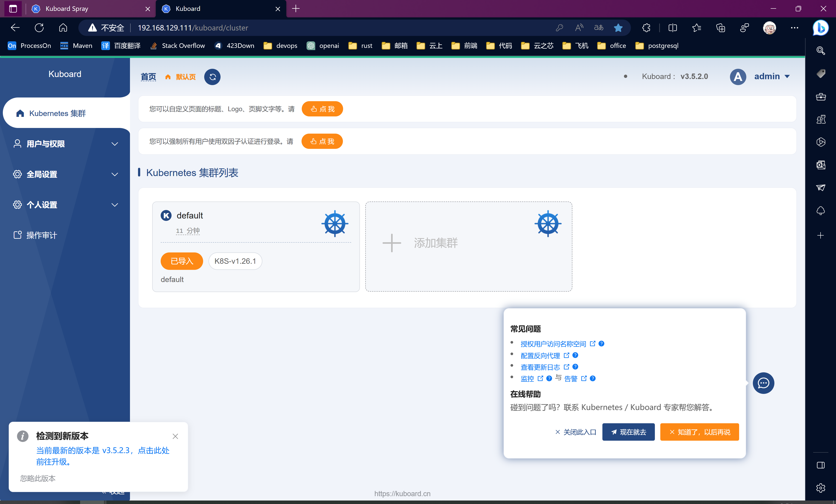Close the 检测到新版本 notification
Image resolution: width=836 pixels, height=504 pixels.
coord(175,436)
